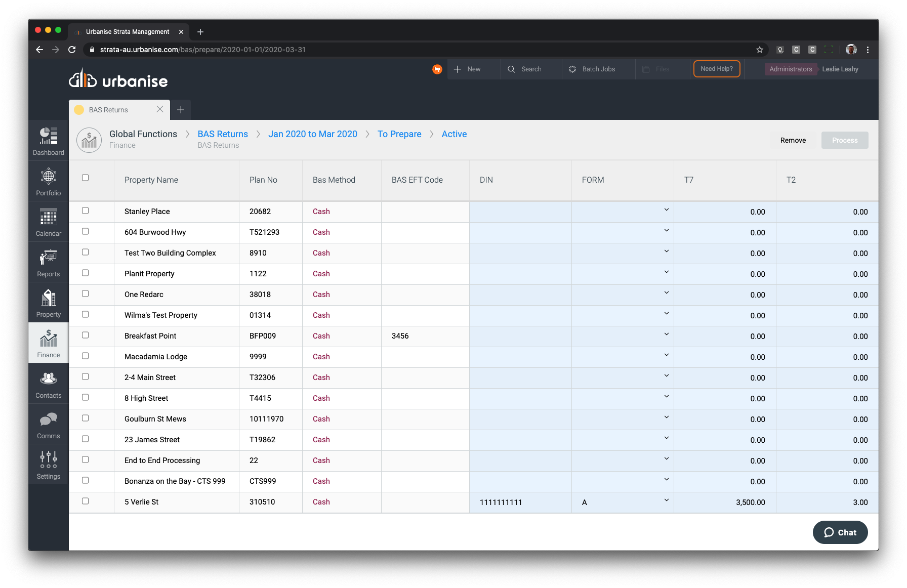This screenshot has width=907, height=588.
Task: Click the Remove button
Action: (x=793, y=140)
